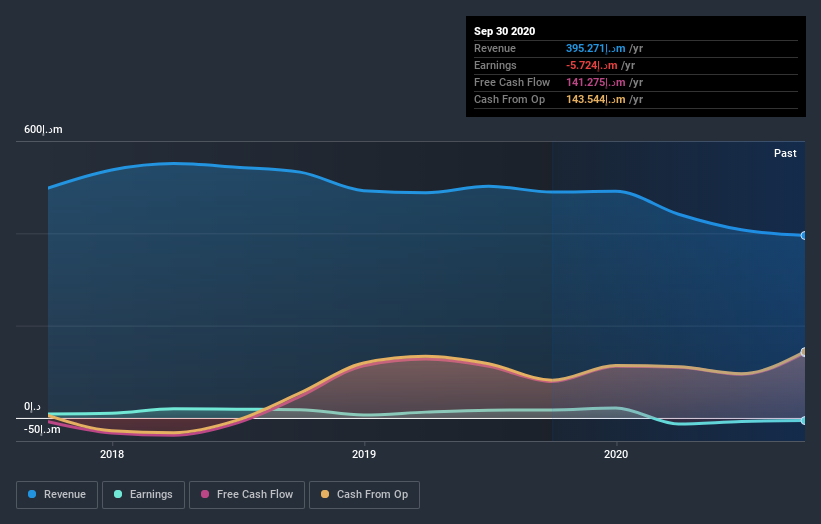Click the -5.724 earnings value in tooltip

[592, 65]
